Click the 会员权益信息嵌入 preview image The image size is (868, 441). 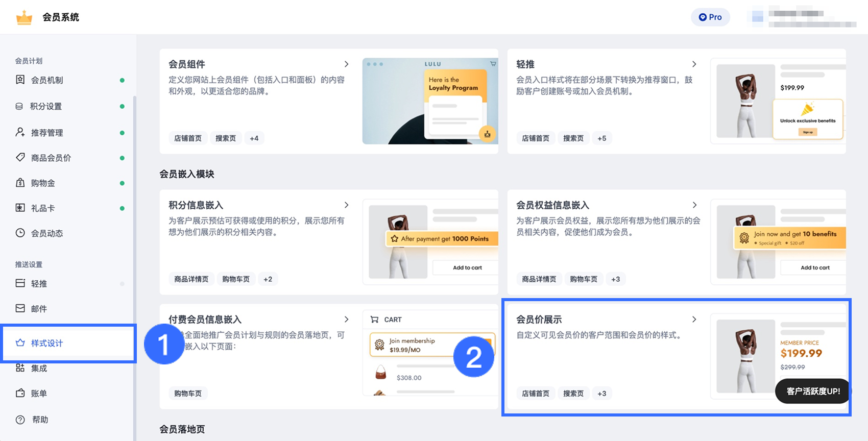point(778,242)
